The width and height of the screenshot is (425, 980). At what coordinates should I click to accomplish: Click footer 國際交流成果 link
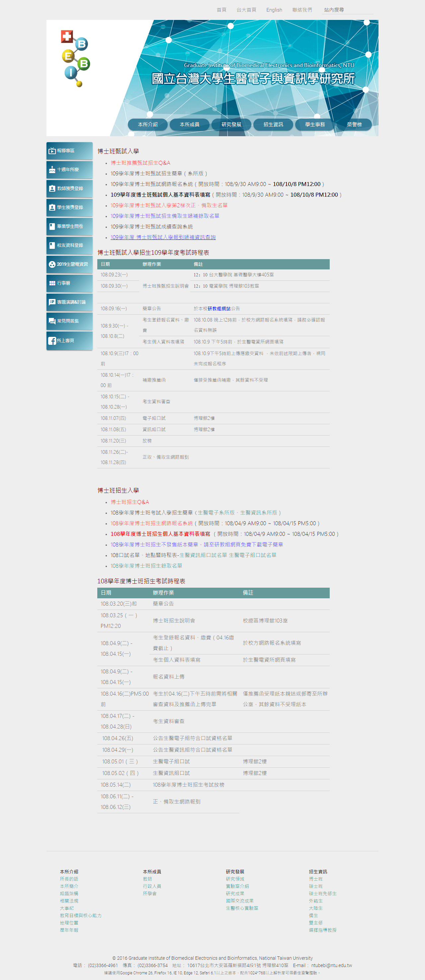click(239, 901)
